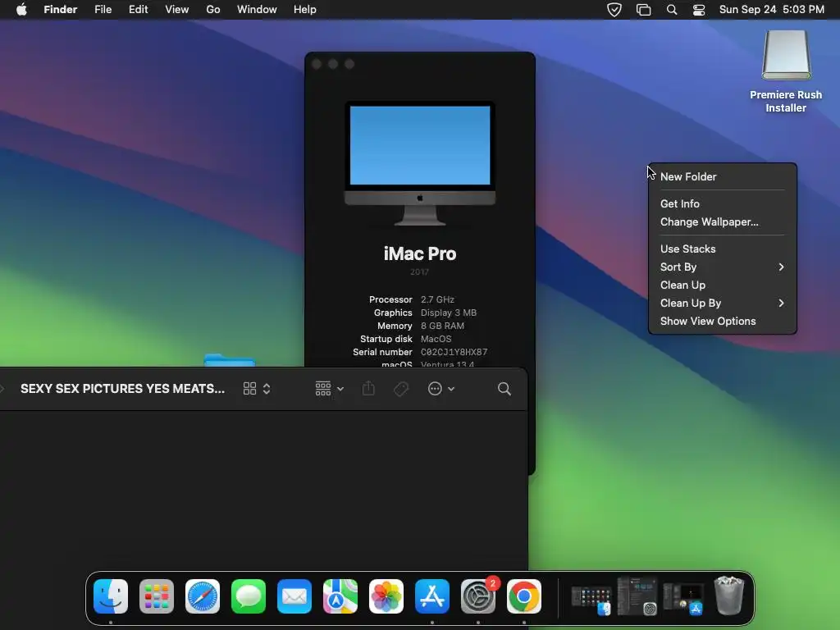Screen dimensions: 840x630
Task: Click the Share button in the Finder toolbar
Action: click(368, 388)
